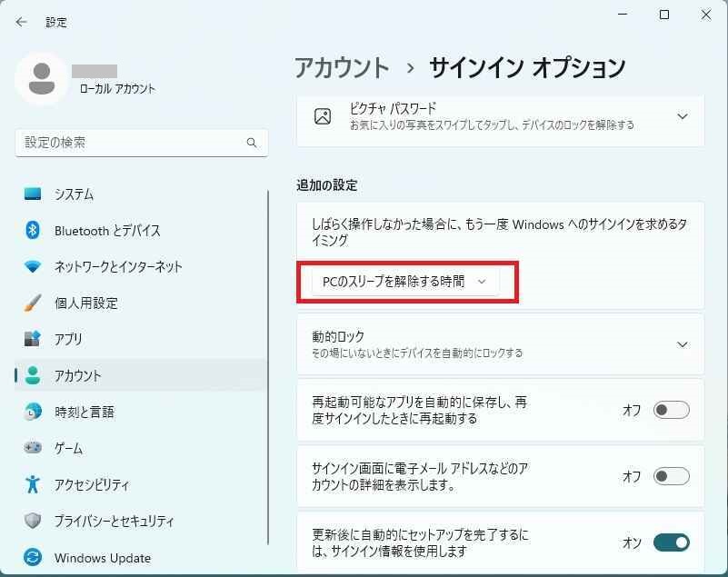The width and height of the screenshot is (728, 577).
Task: Click the 個人用設定 paintbrush icon
Action: click(33, 303)
